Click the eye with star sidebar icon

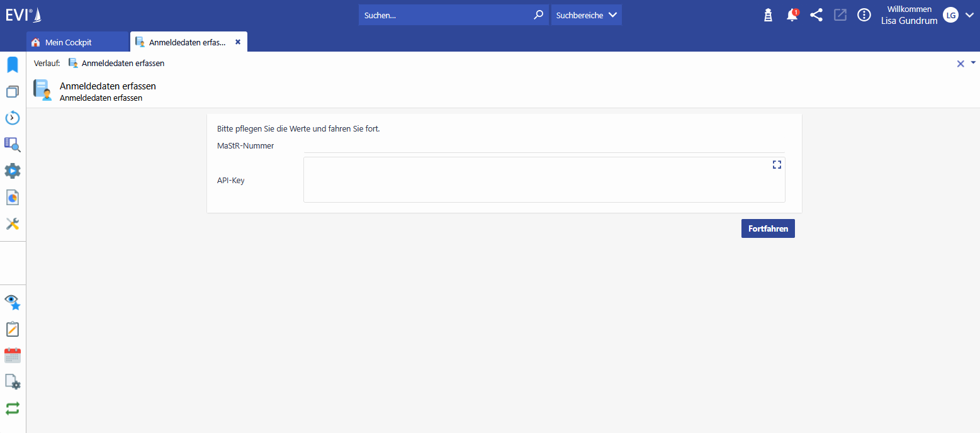pyautogui.click(x=13, y=303)
